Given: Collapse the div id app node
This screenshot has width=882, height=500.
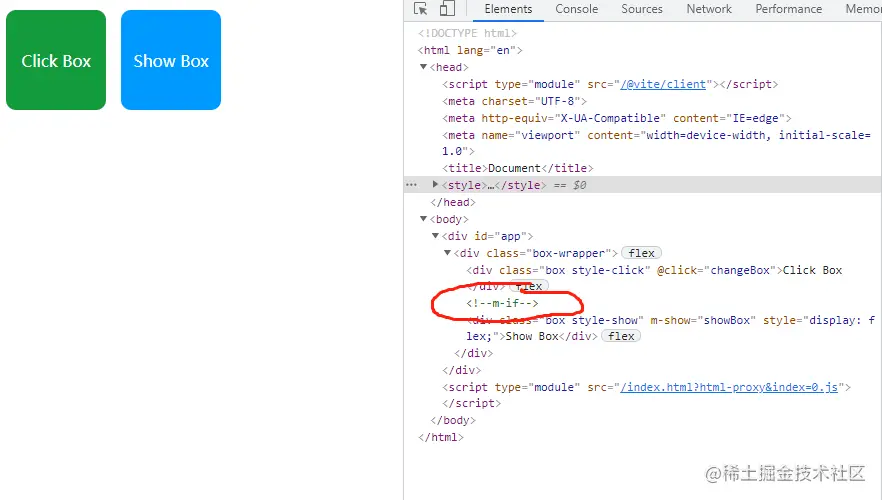Looking at the screenshot, I should pyautogui.click(x=435, y=236).
